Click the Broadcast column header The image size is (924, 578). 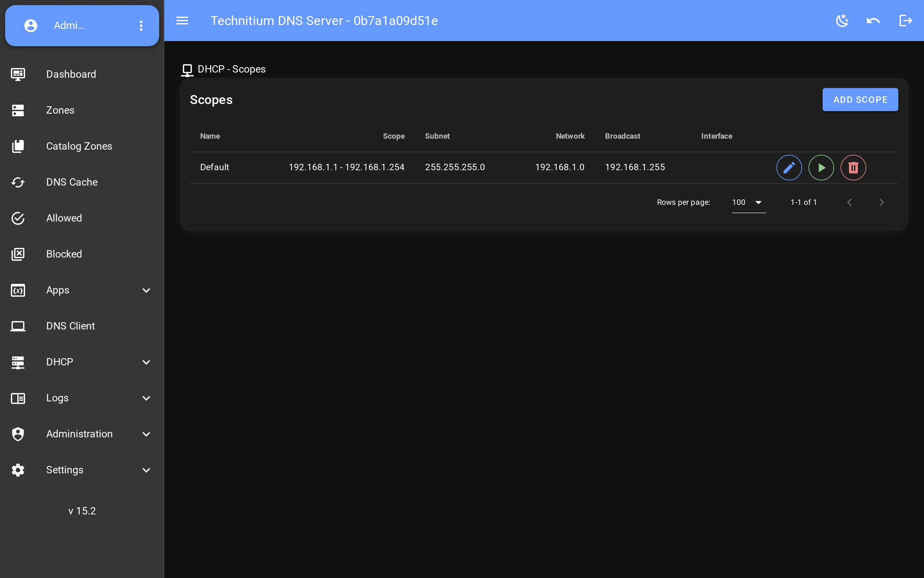pos(622,136)
